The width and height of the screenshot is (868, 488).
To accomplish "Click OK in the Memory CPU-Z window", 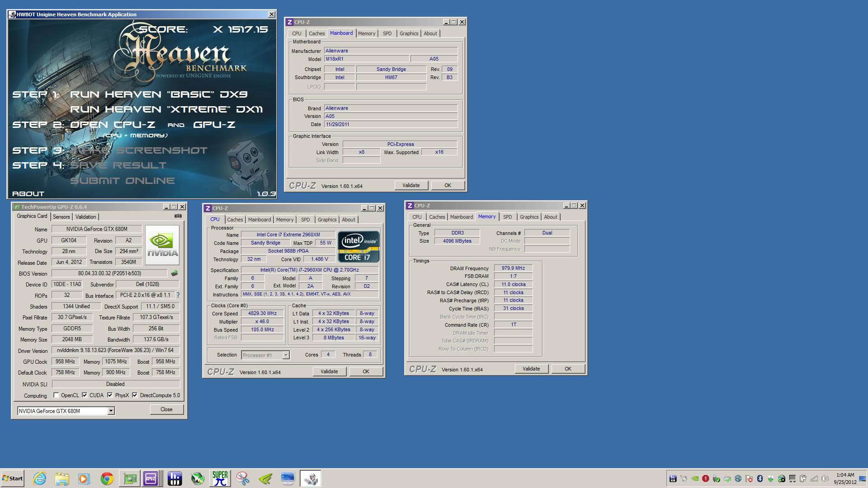I will click(568, 369).
